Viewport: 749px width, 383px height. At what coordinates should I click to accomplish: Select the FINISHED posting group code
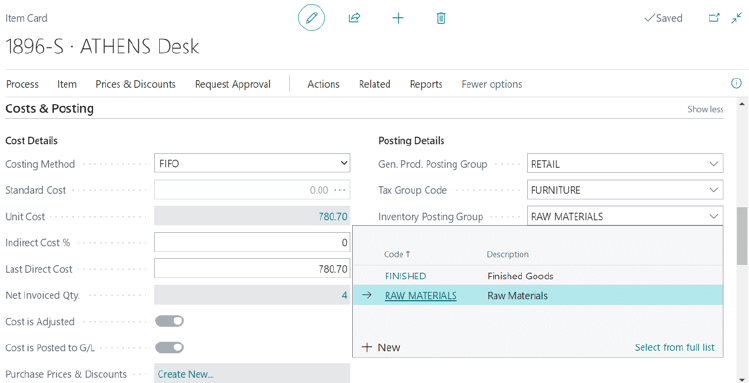[406, 276]
